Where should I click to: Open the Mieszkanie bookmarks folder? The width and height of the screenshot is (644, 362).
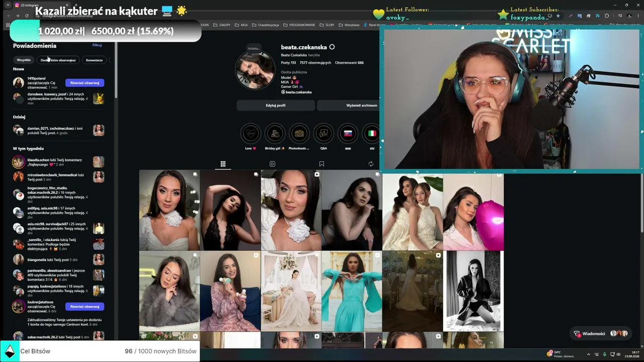349,25
